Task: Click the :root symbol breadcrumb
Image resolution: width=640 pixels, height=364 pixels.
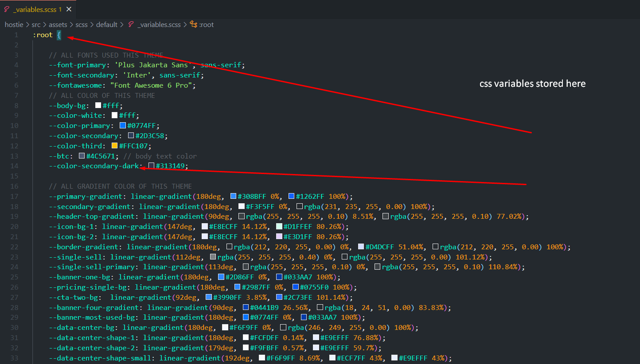Action: [x=207, y=25]
